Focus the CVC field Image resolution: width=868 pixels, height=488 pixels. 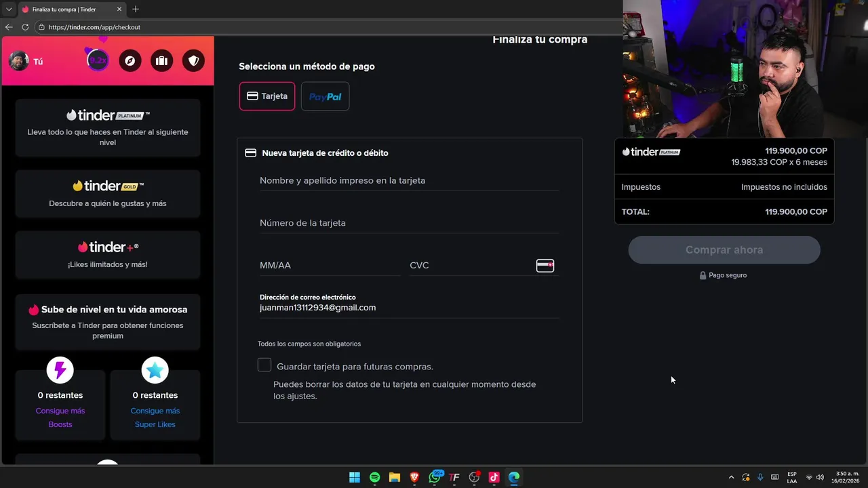(471, 265)
